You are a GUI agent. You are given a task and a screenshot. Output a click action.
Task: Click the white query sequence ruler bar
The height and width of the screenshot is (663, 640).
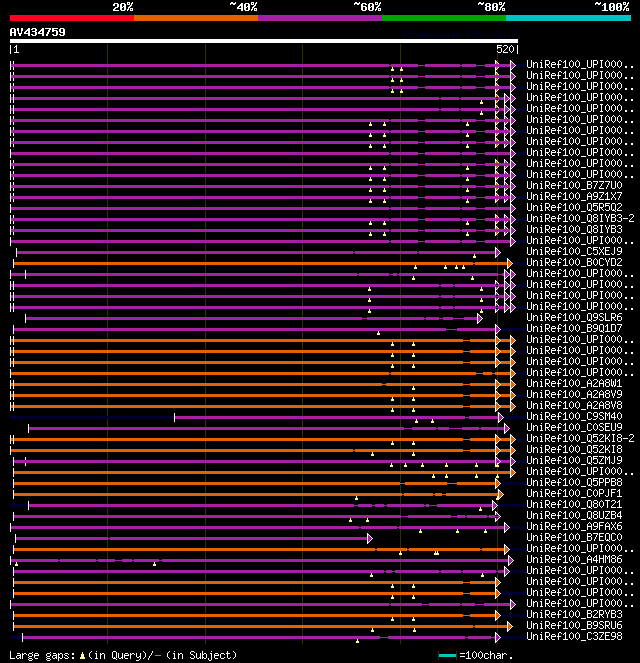[264, 41]
